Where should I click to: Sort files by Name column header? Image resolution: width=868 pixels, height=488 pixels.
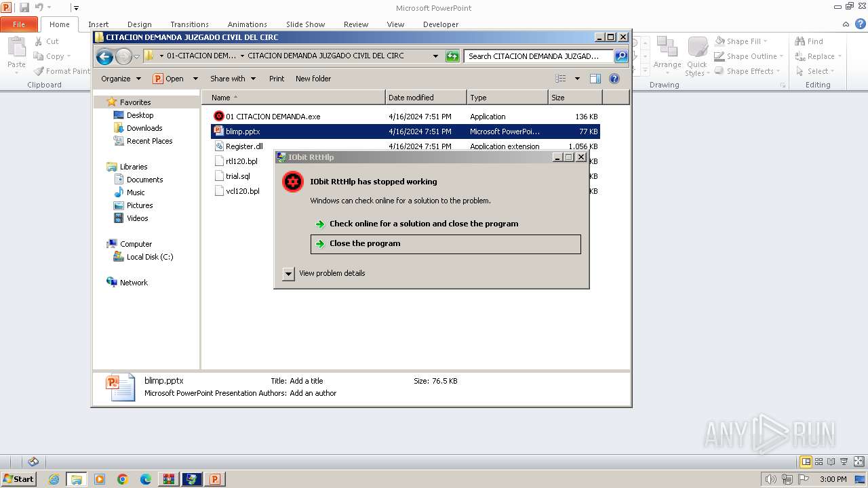pos(294,98)
